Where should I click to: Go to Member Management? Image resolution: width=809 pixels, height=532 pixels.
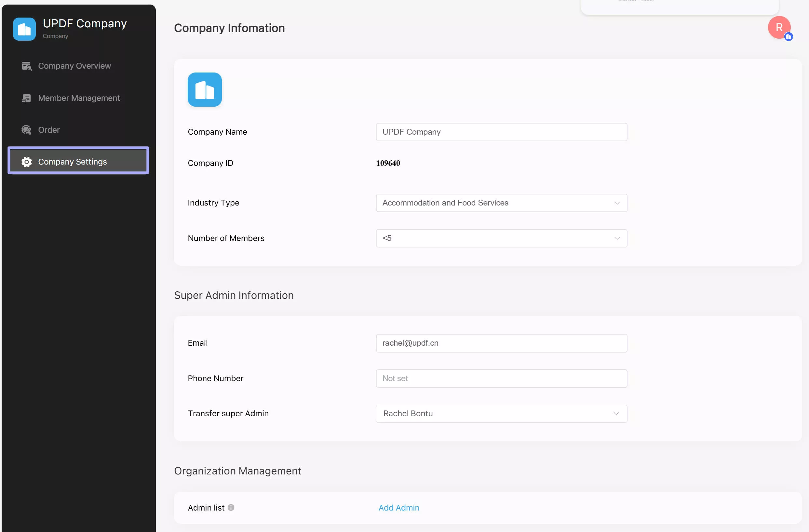pos(78,98)
